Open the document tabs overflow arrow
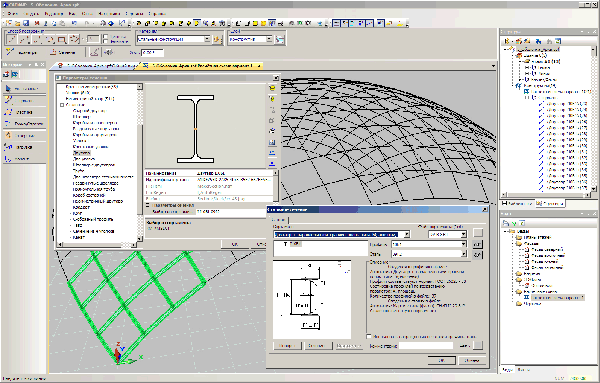This screenshot has width=600, height=383. 493,66
